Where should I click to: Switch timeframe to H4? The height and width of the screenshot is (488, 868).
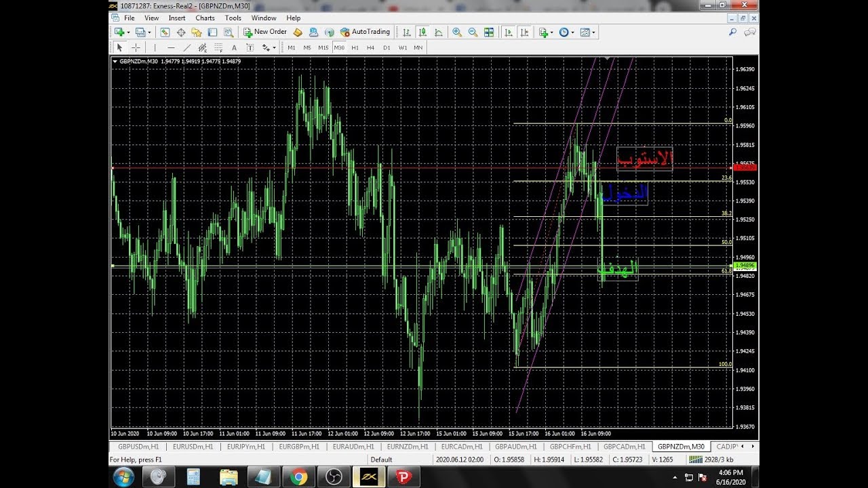[x=370, y=47]
